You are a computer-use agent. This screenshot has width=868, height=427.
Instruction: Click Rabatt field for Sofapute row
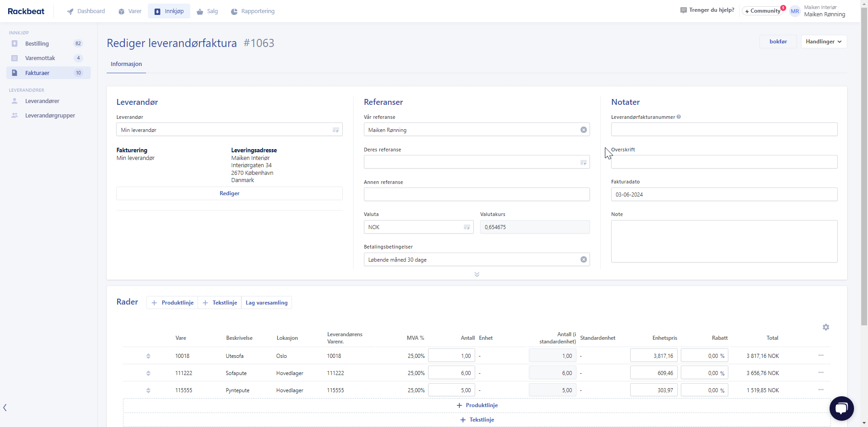704,373
